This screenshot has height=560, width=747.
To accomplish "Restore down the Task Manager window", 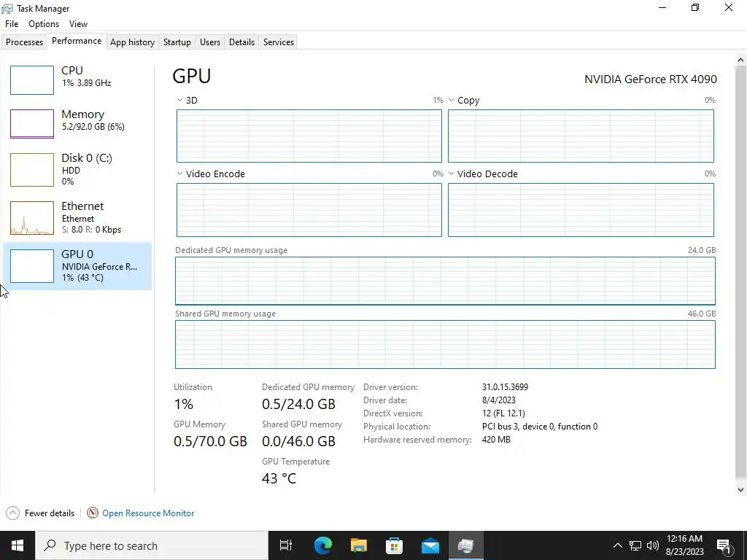I will point(695,7).
